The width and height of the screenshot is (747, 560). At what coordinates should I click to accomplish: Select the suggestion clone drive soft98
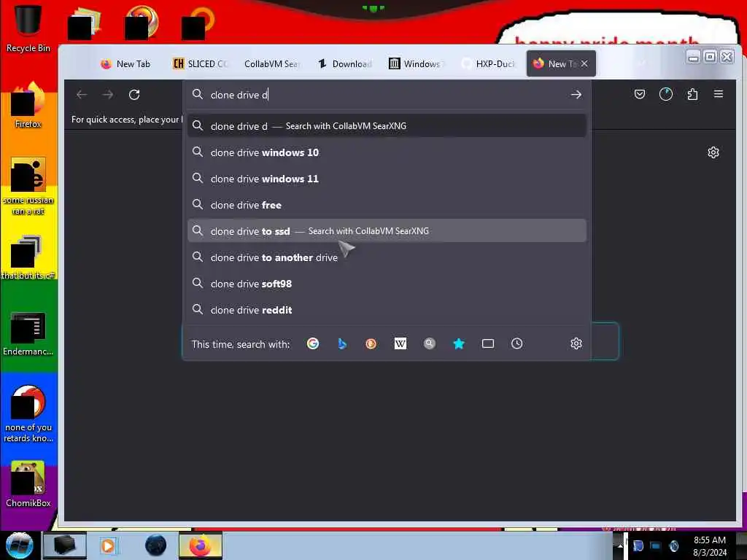(387, 284)
